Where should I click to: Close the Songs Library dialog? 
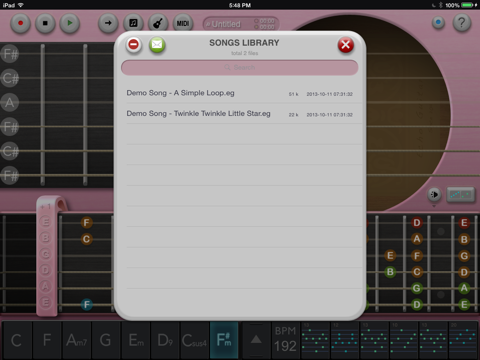point(346,45)
